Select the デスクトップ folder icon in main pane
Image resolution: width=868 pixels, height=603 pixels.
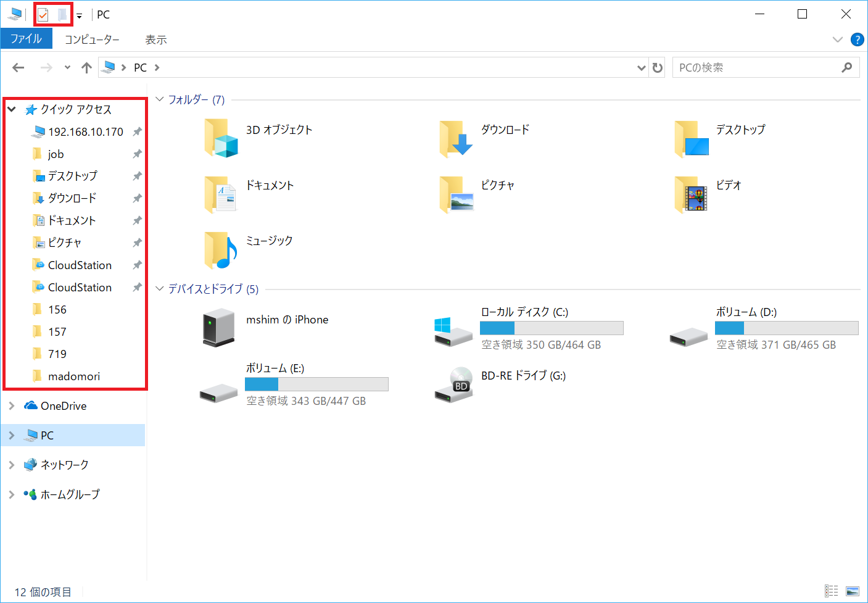tap(692, 138)
